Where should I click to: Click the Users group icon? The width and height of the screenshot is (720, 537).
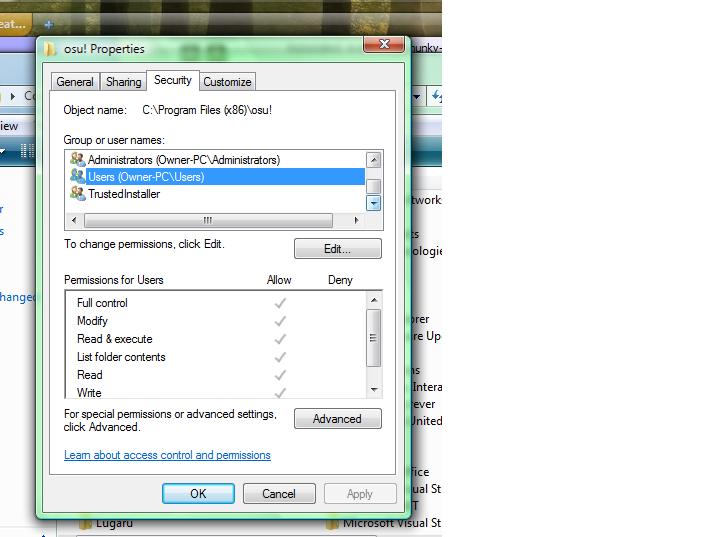point(78,176)
